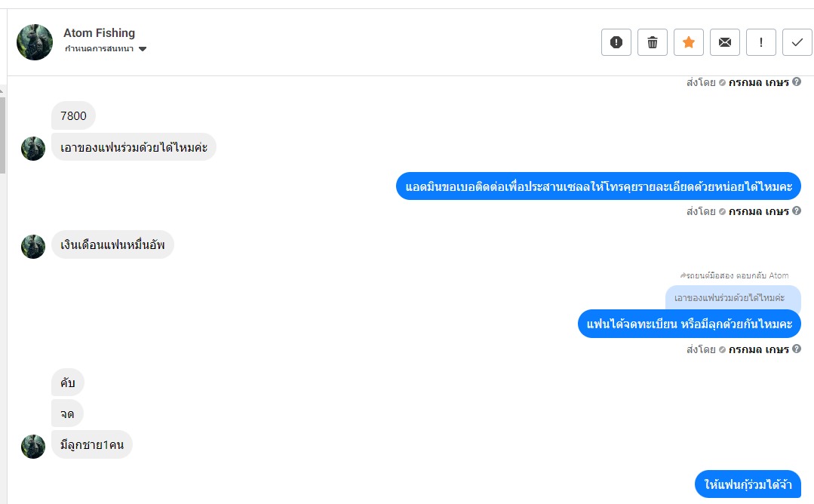814x504 pixels.
Task: Click customer avatar beside มีลูกชาย1คน message
Action: [x=33, y=446]
